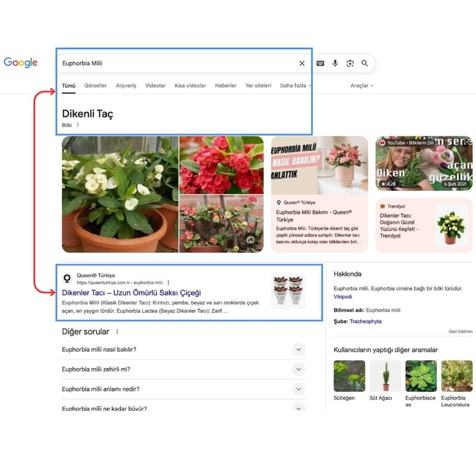Open the Tracheophyta link
Screen dimensions: 476x476
point(365,321)
